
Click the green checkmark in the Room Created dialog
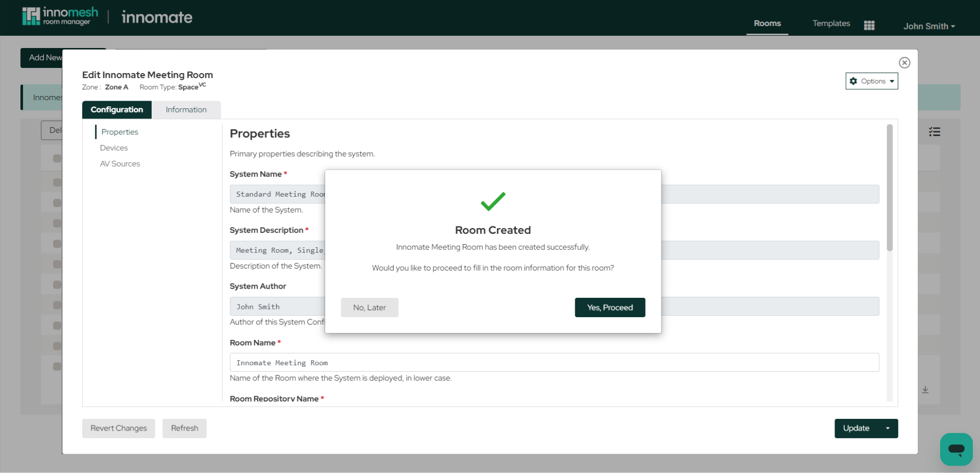(x=493, y=202)
